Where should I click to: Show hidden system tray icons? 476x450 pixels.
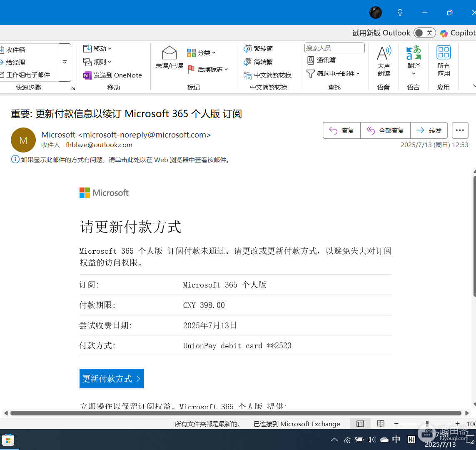[334, 440]
